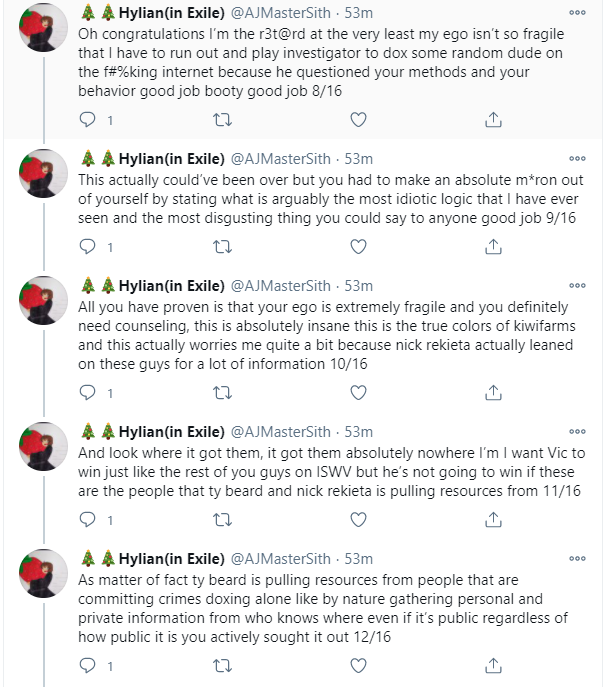Open profile avatar beside the 8/16 tweet
The height and width of the screenshot is (687, 605).
click(x=43, y=27)
